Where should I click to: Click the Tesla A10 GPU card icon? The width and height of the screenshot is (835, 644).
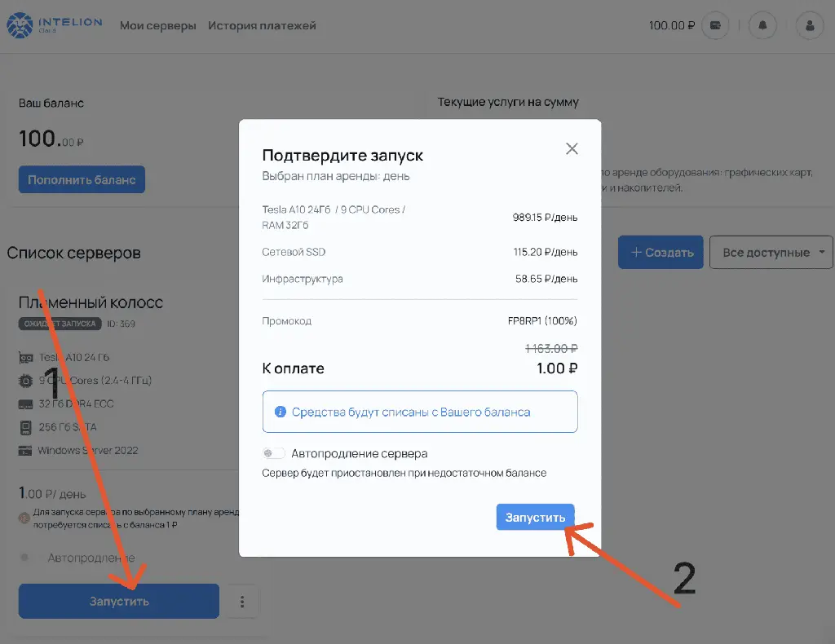(24, 358)
